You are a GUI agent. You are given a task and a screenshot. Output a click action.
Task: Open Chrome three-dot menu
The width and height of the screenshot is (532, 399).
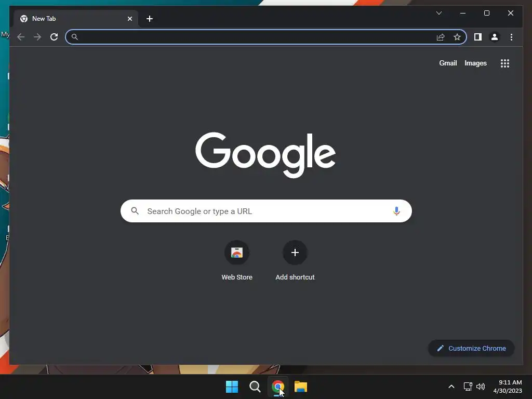511,37
